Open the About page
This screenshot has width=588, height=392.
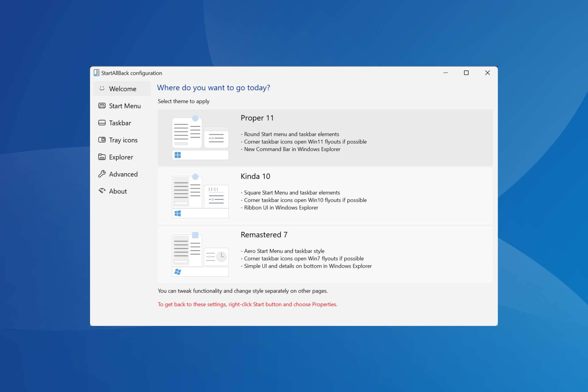[x=122, y=191]
